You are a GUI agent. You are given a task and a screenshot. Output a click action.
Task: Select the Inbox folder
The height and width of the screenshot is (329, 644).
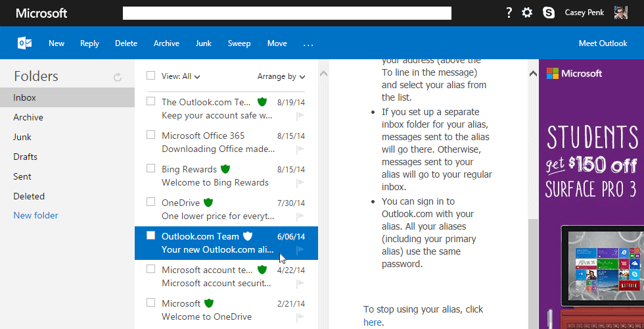click(67, 97)
